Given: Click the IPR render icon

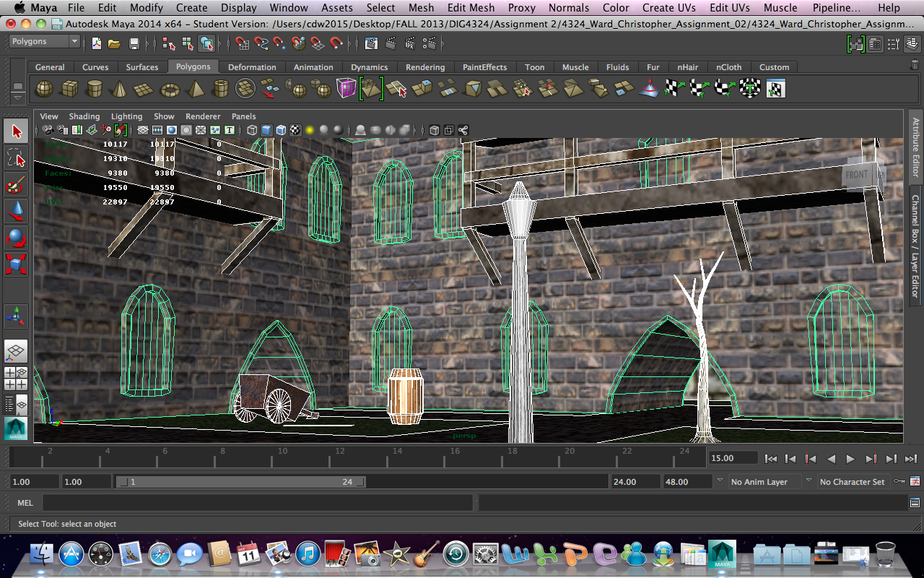Looking at the screenshot, I should 410,43.
